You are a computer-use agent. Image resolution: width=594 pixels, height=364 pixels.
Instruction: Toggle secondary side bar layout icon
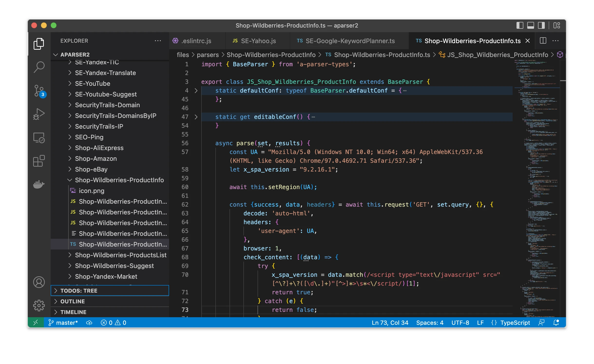tap(541, 25)
